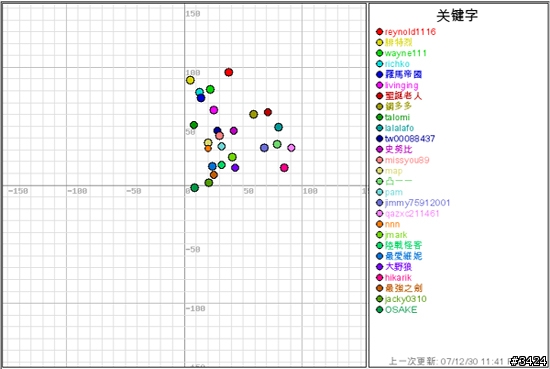Viewport: 550px width, 369px height.
Task: Click the richko legend label
Action: [393, 64]
